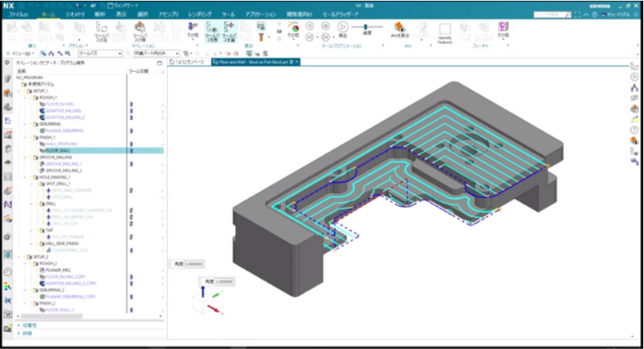Toggle the ツールパスを表示 (display tool path) button
Screen dimensions: 644x349
212,32
